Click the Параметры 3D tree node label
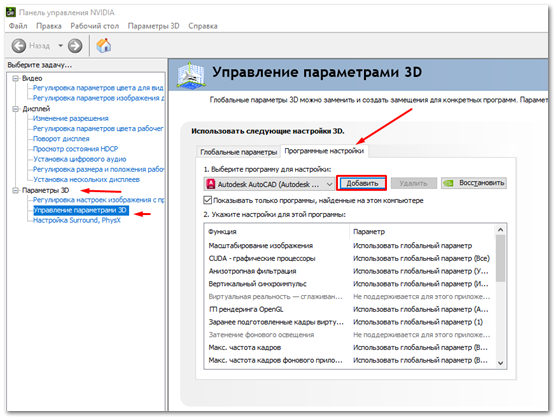The height and width of the screenshot is (420, 557). pos(45,190)
